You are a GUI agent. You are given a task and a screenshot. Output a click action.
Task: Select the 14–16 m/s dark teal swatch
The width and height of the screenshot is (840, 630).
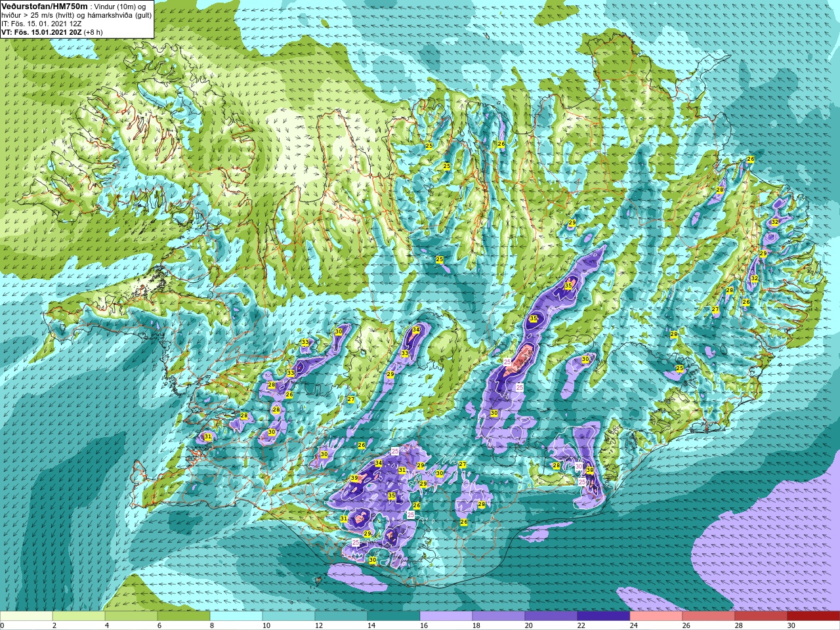pos(394,616)
